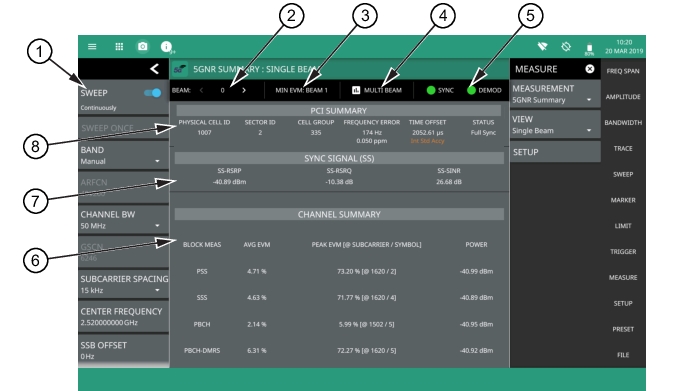Click the GSCN 6246 field
Image resolution: width=697 pixels, height=391 pixels.
point(123,252)
